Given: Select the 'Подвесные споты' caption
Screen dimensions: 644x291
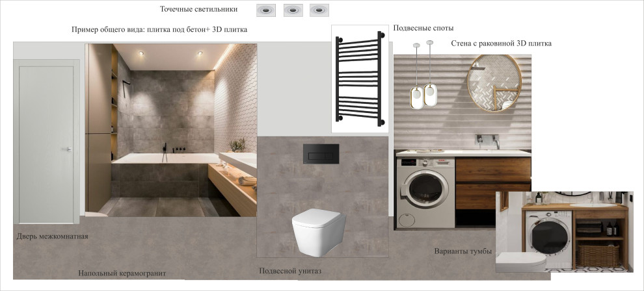Looking at the screenshot, I should point(423,29).
